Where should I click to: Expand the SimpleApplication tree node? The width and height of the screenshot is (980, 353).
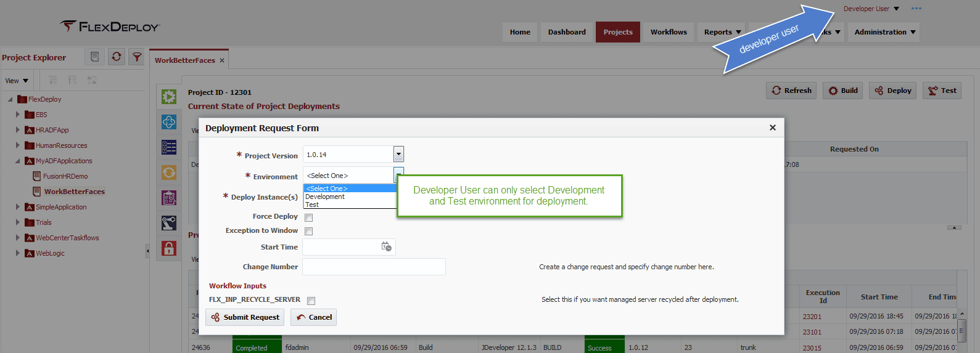(x=18, y=207)
